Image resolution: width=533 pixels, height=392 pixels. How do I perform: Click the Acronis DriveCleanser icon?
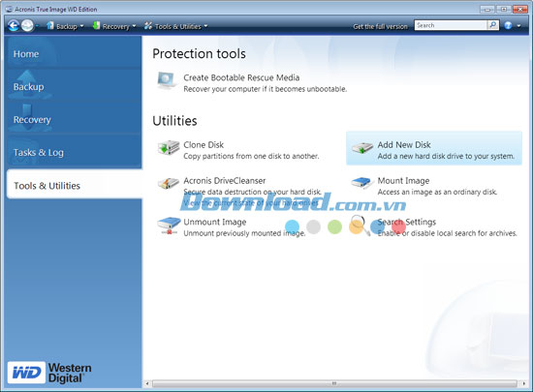tap(169, 184)
